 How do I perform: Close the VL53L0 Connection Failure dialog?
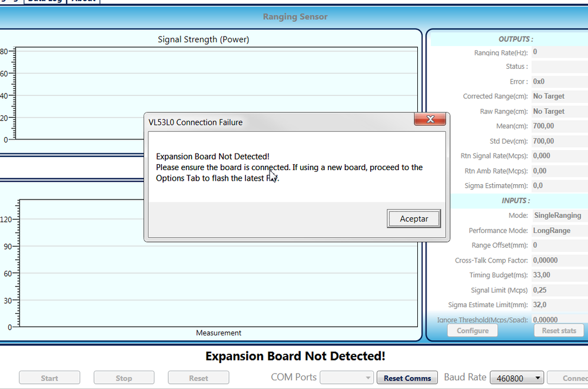tap(430, 119)
